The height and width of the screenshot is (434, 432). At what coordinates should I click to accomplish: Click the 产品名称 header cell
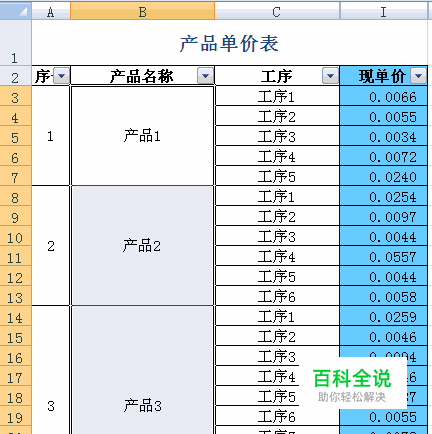(x=142, y=76)
